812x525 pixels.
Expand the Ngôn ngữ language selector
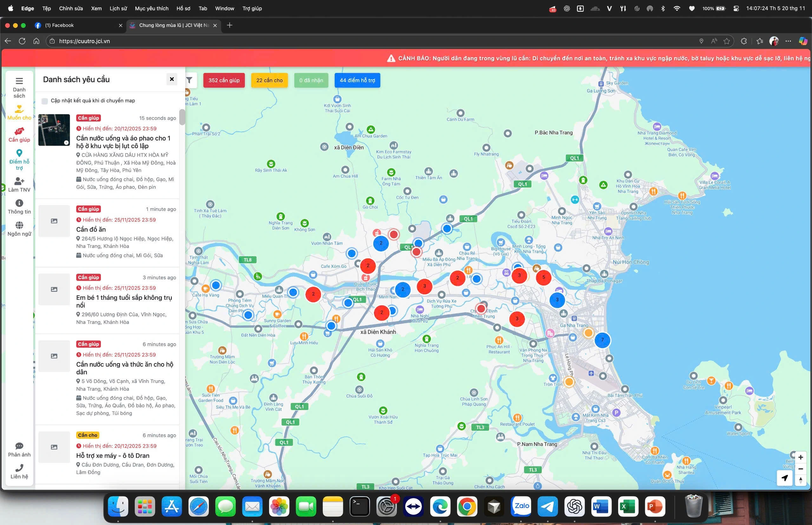pos(19,225)
